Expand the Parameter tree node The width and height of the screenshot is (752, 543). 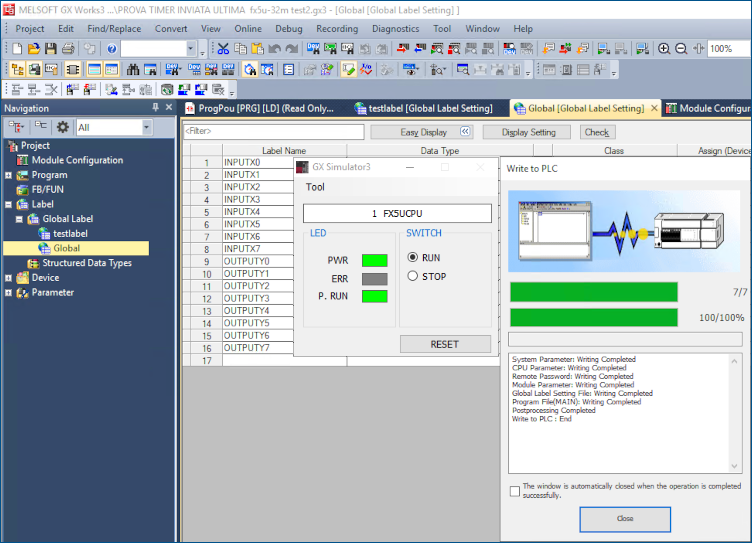[x=8, y=293]
